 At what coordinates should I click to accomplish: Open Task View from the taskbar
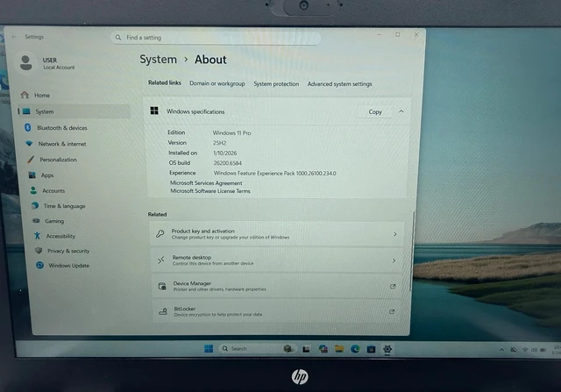tap(306, 349)
